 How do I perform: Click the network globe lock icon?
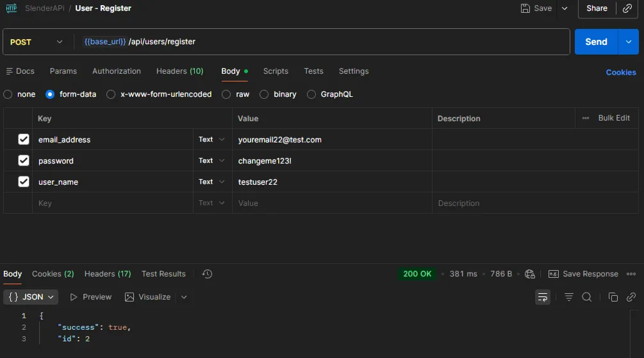[530, 274]
